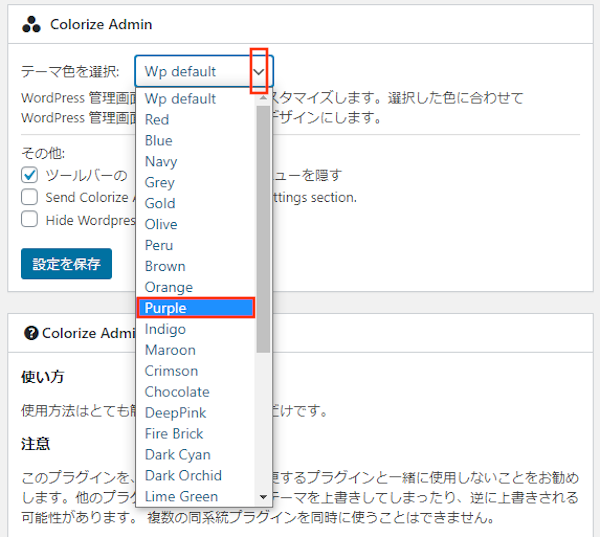The image size is (600, 537).
Task: Click the テーマ色を選択: label
Action: [x=70, y=72]
